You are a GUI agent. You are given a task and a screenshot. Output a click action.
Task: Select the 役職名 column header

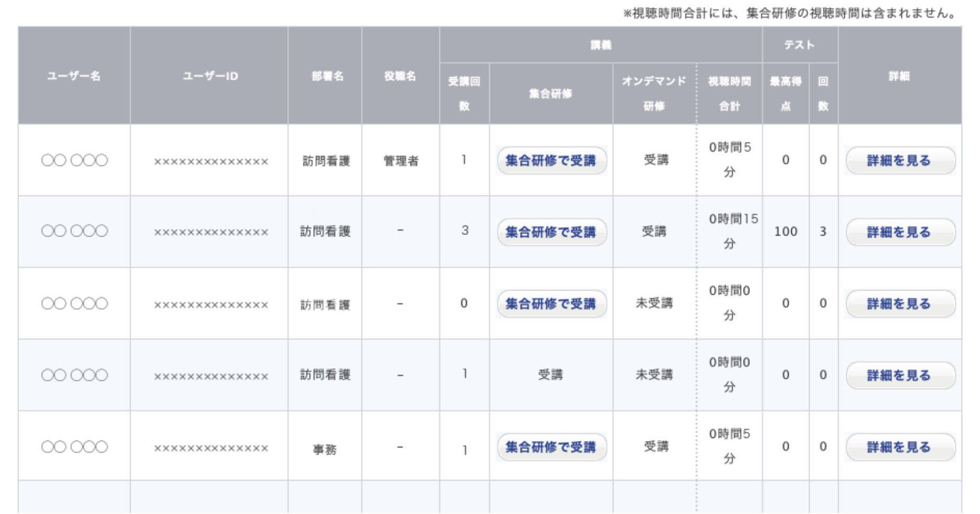[x=400, y=76]
